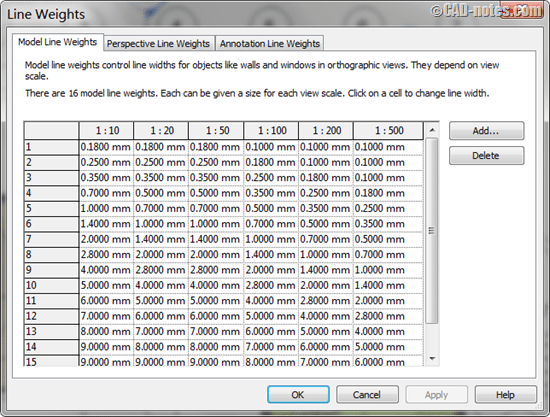Click the Add... button
Viewport: 550px width, 417px height.
487,131
